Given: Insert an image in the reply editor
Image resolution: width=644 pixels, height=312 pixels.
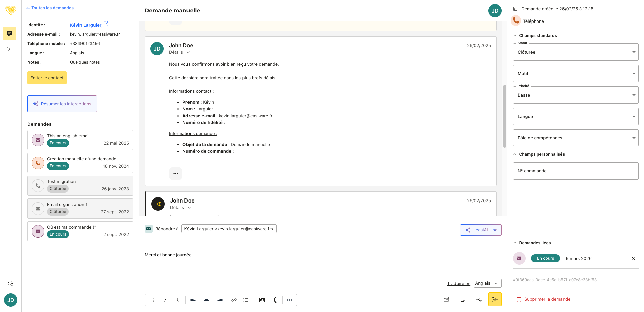Looking at the screenshot, I should tap(262, 300).
